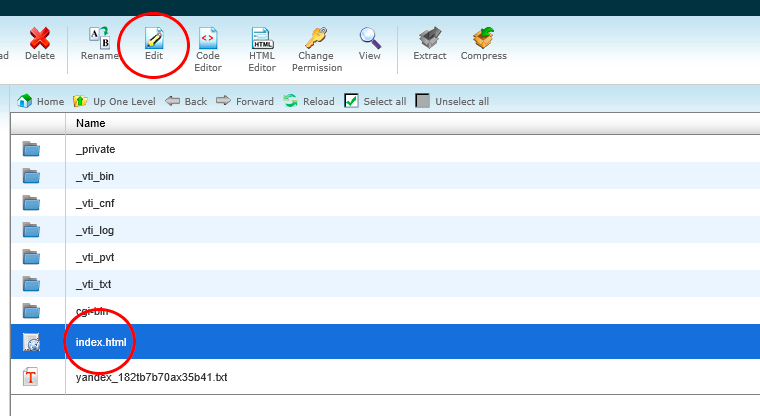Select the yandex_182tb7b70ax35b41.txt file name
Screen dimensions: 760x416
151,377
